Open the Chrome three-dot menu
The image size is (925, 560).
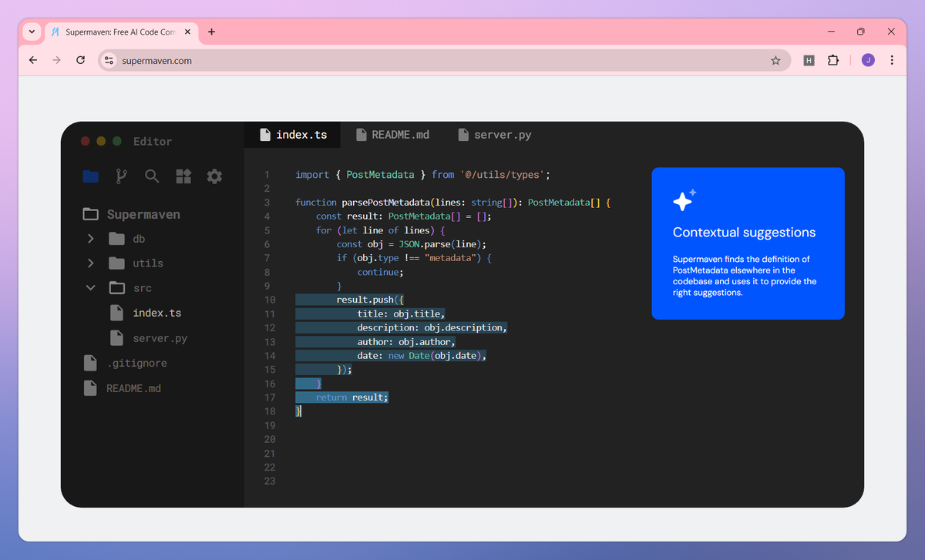point(892,60)
